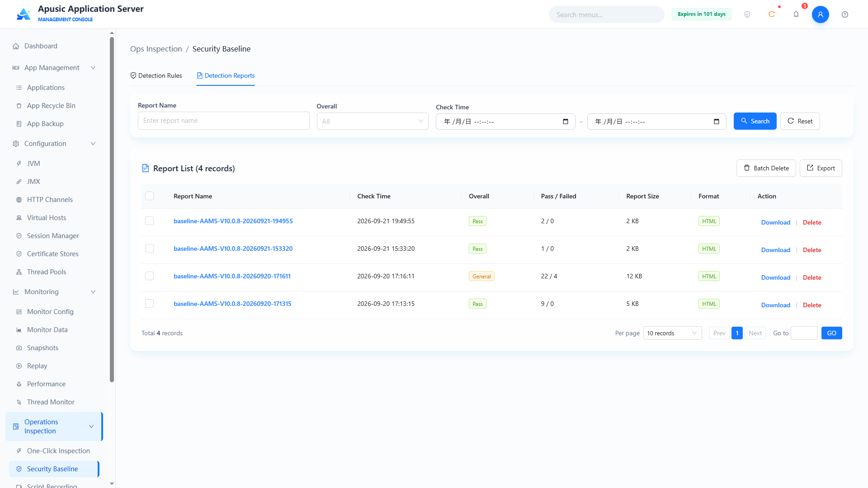Click the App Recycle Bin trash icon
The width and height of the screenshot is (868, 488).
19,106
